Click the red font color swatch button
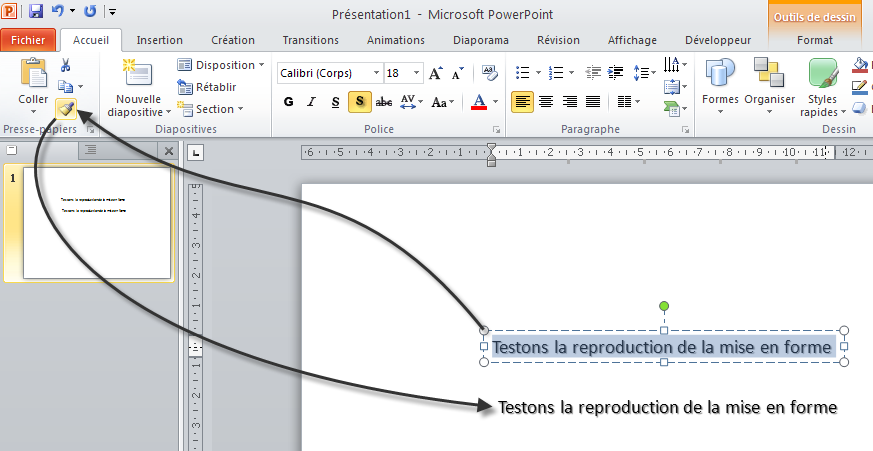873x451 pixels. click(x=479, y=102)
